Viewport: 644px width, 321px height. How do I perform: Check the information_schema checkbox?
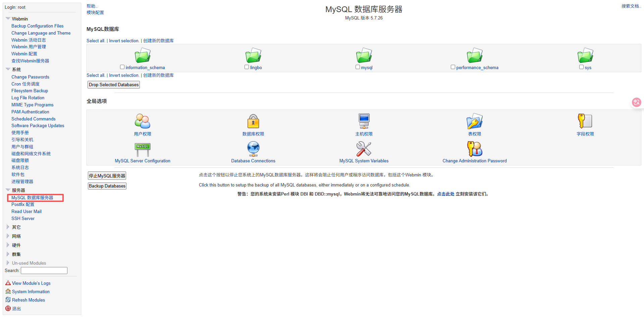pyautogui.click(x=122, y=67)
